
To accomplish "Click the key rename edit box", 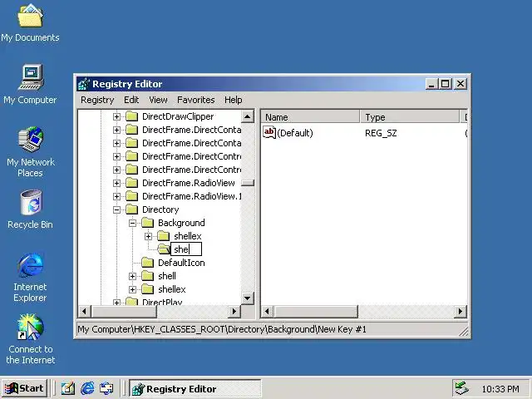I will pos(186,249).
